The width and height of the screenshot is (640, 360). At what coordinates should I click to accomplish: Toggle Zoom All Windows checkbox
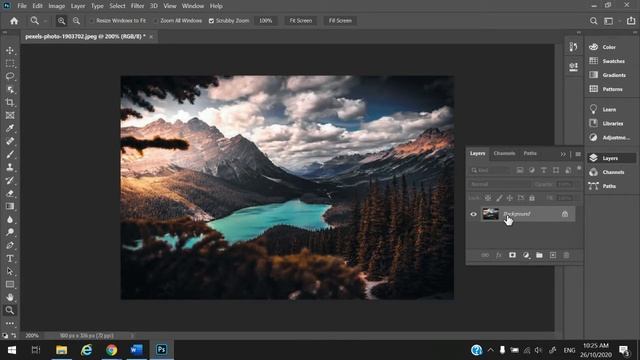(x=156, y=21)
